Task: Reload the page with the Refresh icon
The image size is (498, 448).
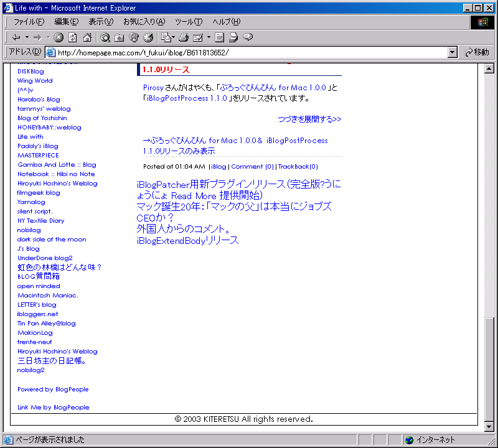Action: (x=73, y=37)
